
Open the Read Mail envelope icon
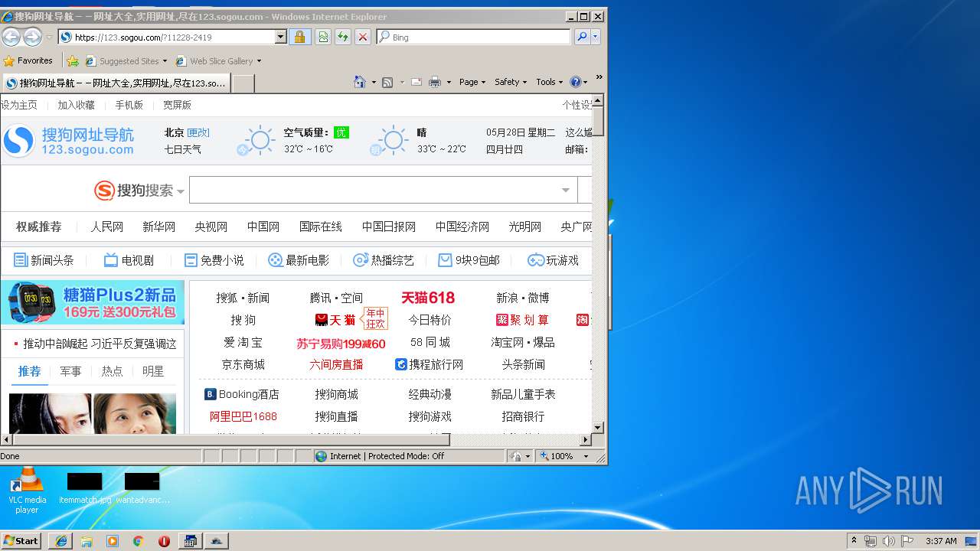(x=416, y=82)
